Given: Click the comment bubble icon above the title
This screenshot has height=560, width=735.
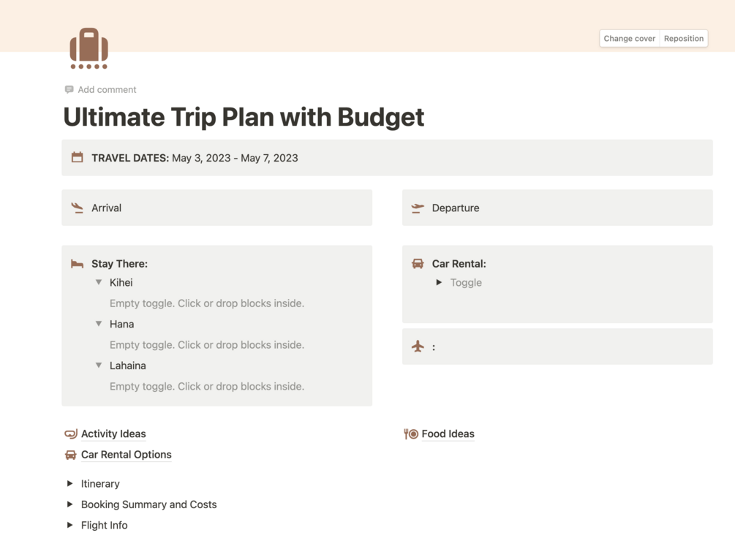Looking at the screenshot, I should pyautogui.click(x=69, y=89).
